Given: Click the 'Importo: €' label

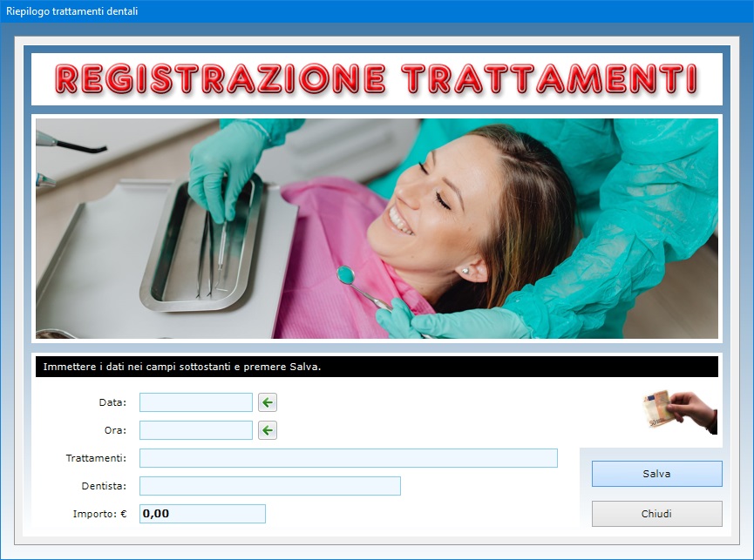Looking at the screenshot, I should coord(100,514).
